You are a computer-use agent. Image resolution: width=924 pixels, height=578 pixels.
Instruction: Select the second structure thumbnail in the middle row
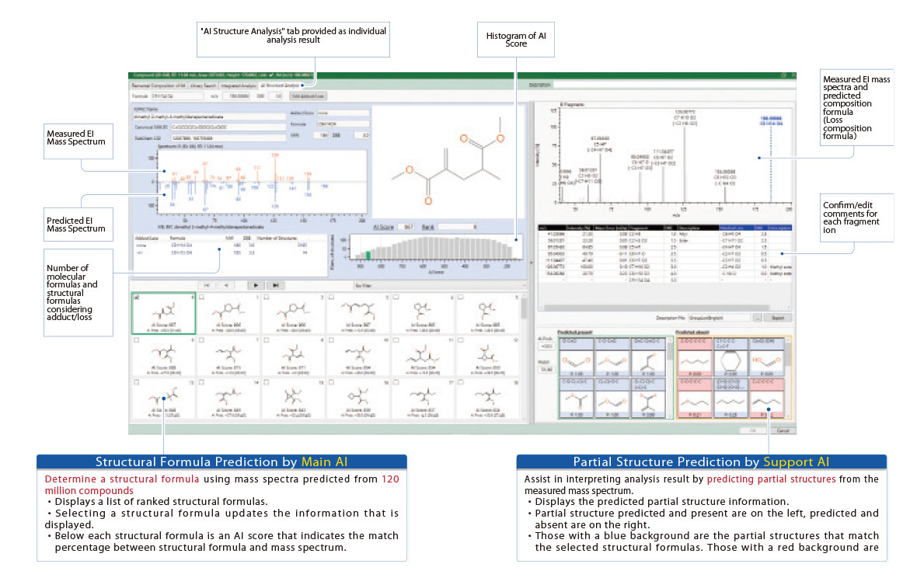pos(228,356)
